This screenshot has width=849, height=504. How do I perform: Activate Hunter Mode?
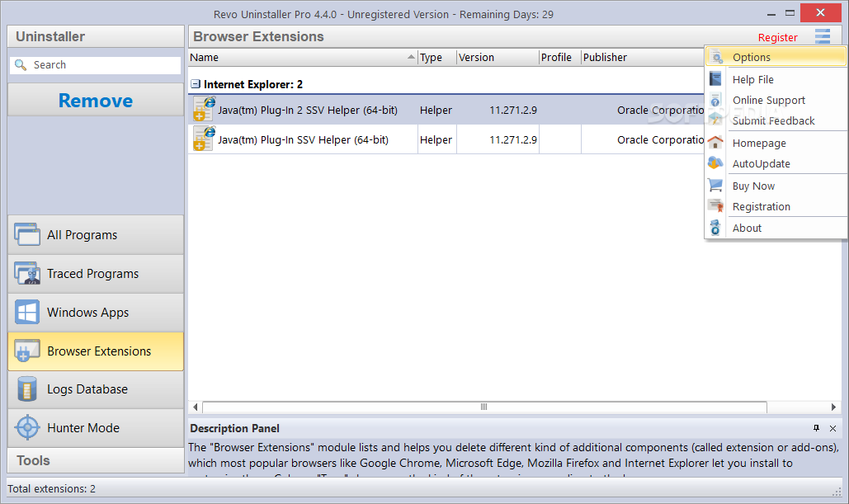click(96, 427)
